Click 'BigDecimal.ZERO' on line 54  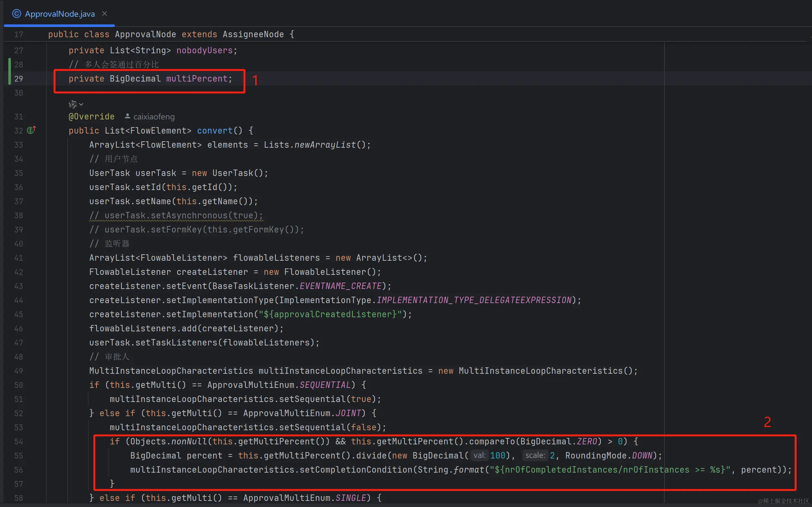pos(559,441)
